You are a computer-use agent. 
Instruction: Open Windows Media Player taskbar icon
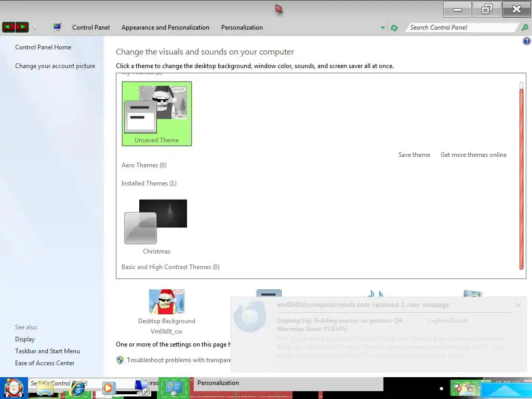point(108,388)
